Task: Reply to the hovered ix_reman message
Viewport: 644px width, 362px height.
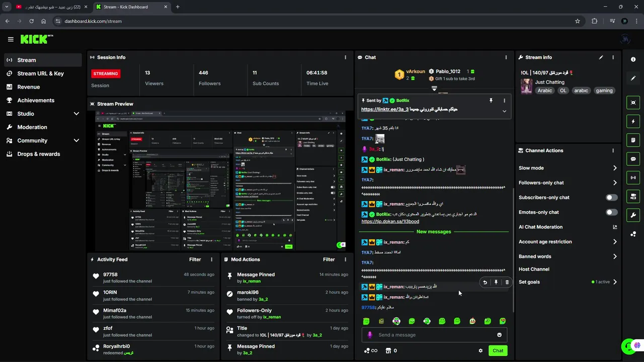Action: (x=485, y=283)
